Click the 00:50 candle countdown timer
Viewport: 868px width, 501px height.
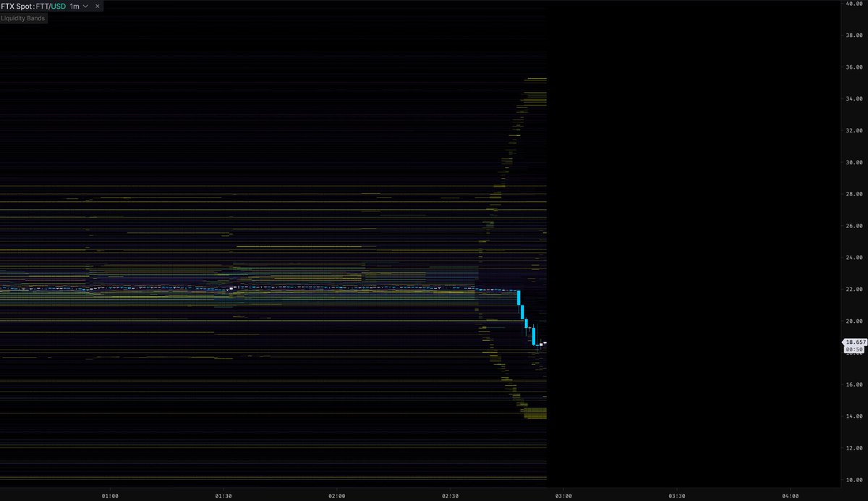tap(854, 348)
